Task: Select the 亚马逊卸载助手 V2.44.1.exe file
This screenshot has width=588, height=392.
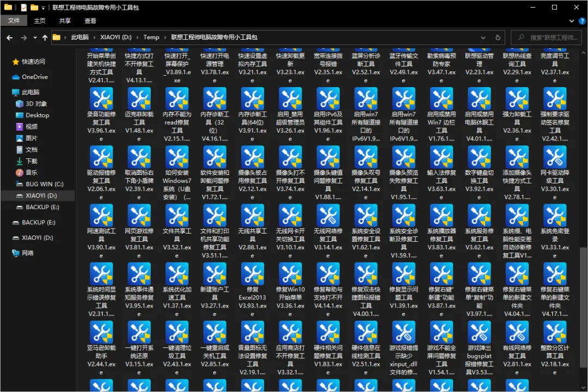Action: (101, 348)
